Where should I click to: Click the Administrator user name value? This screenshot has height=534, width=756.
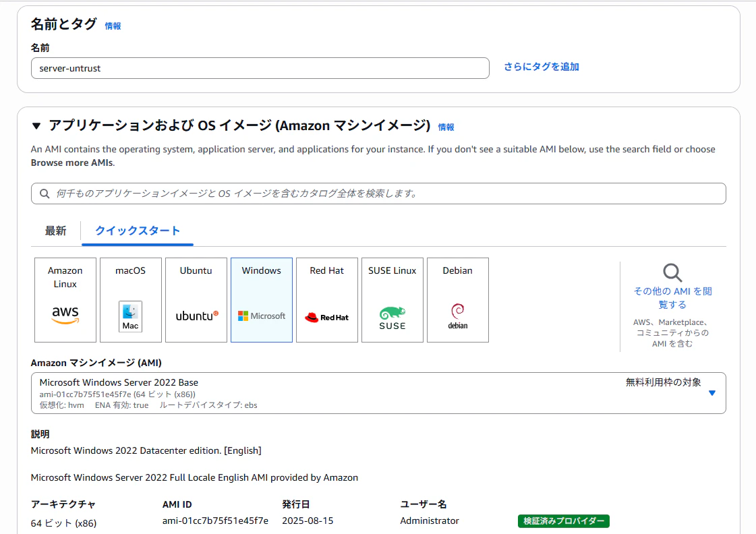430,521
